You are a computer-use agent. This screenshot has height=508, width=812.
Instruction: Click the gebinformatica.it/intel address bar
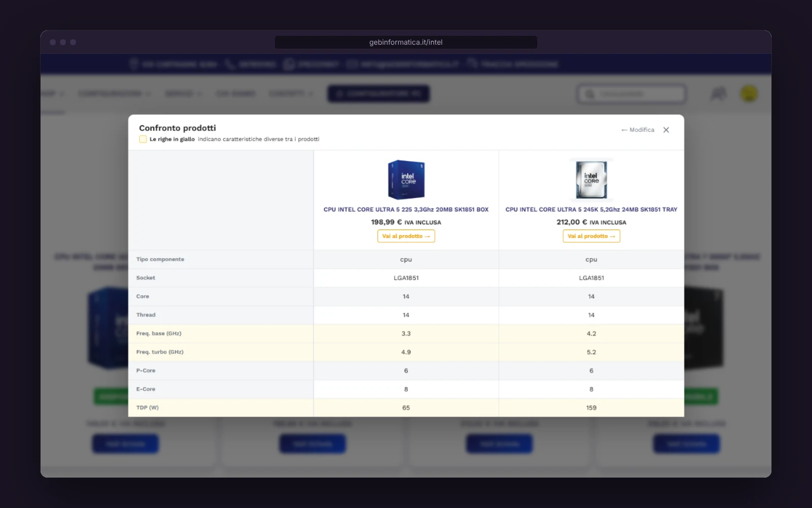(406, 42)
